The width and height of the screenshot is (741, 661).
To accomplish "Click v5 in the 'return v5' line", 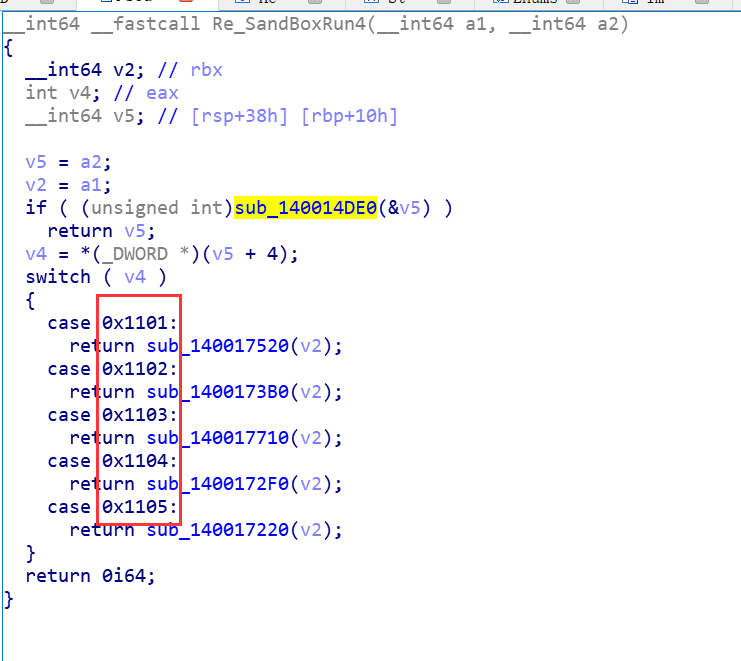I will pyautogui.click(x=135, y=231).
